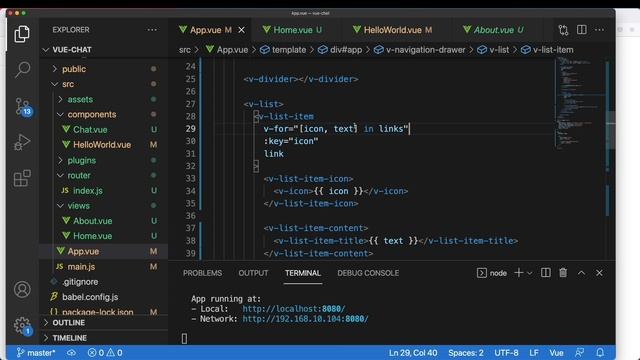The image size is (640, 360).
Task: Click the editor minimap
Action: coord(580,102)
